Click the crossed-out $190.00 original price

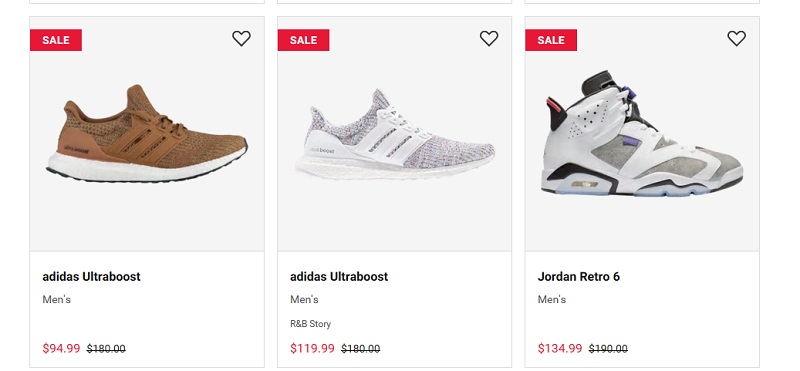pyautogui.click(x=608, y=349)
